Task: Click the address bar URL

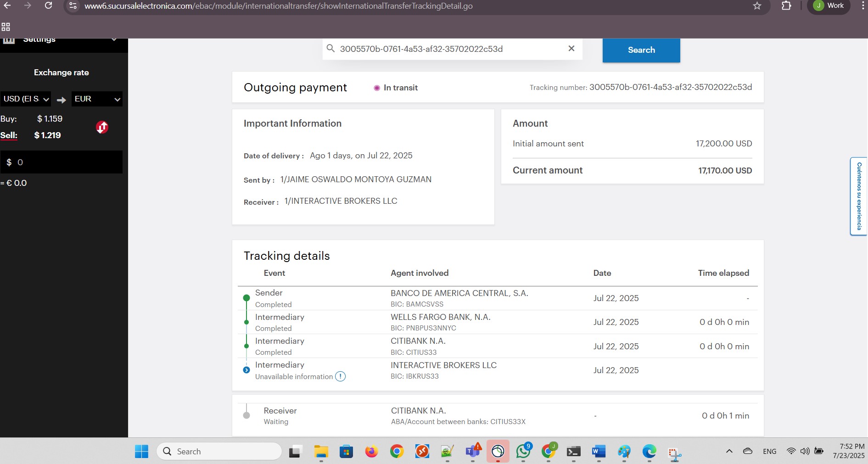Action: coord(278,6)
